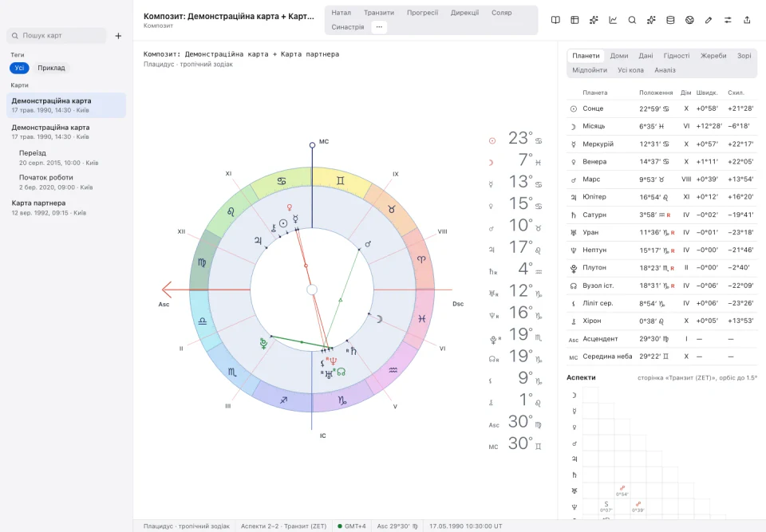Open the book reference icon in the toolbar
The image size is (766, 532).
pyautogui.click(x=555, y=20)
